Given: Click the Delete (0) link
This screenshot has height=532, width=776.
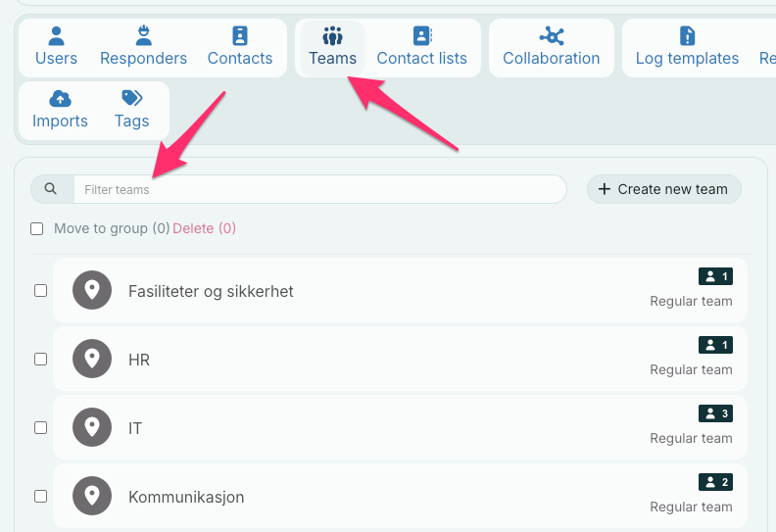Looking at the screenshot, I should (204, 228).
